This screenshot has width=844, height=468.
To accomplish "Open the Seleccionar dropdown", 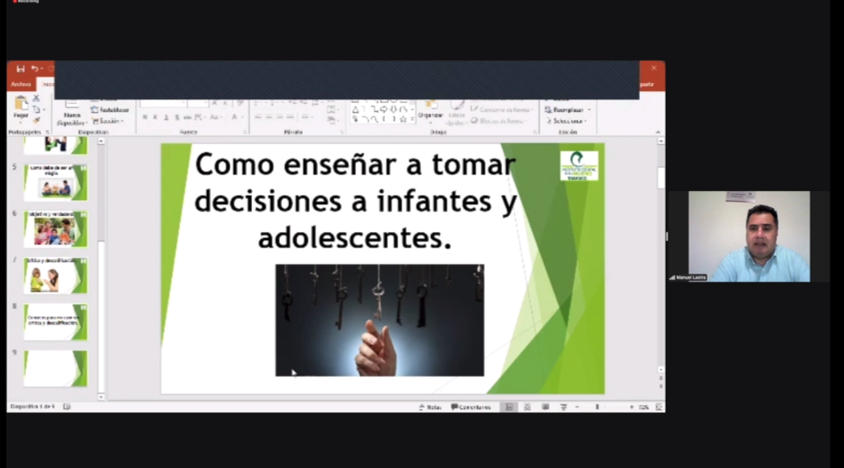I will (566, 121).
